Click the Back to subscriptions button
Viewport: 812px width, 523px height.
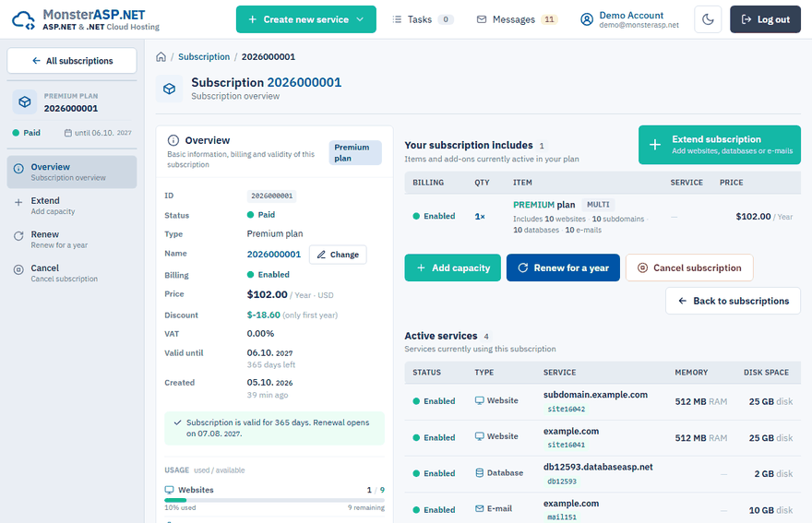733,301
